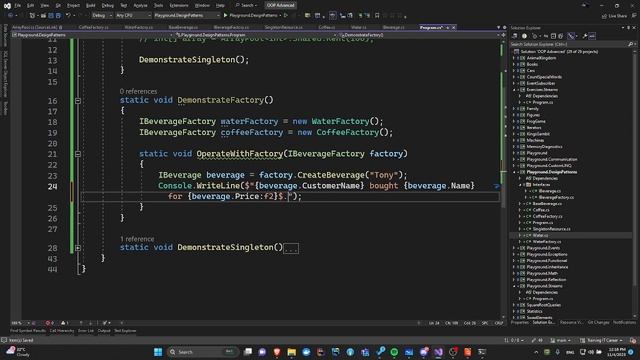Open Git Changes panel tab
640x360 pixels.
[x=598, y=322]
